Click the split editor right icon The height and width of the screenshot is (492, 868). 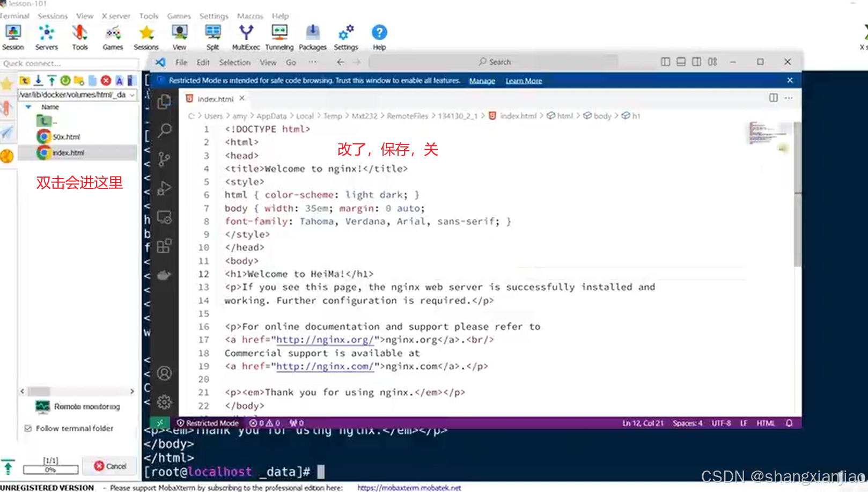[773, 98]
